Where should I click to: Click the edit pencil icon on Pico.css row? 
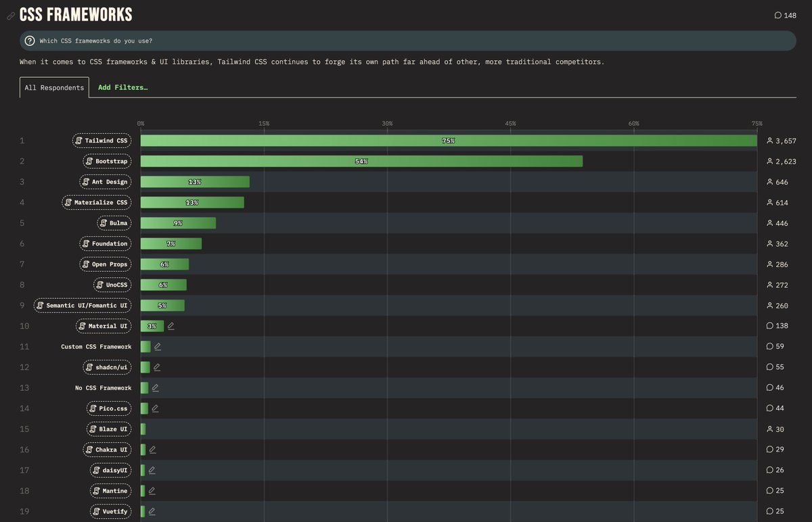(x=155, y=408)
